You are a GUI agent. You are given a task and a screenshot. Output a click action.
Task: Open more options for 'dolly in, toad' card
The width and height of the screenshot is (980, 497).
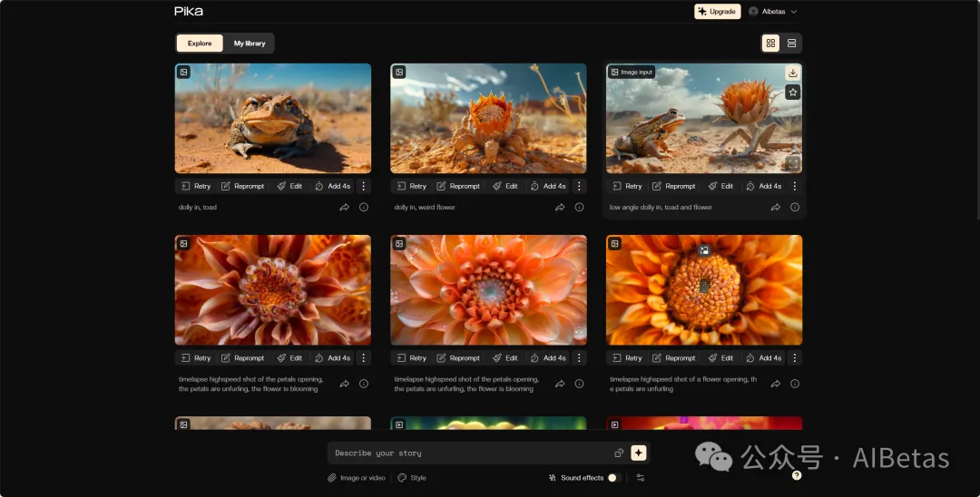tap(363, 186)
